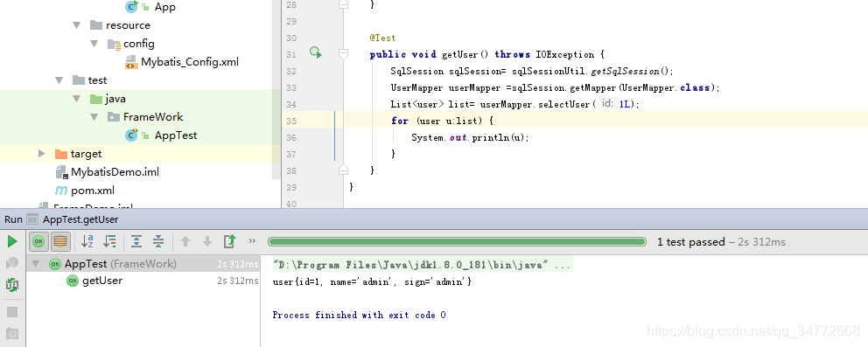
Task: Click the selectUser method call on line 34
Action: pos(564,104)
